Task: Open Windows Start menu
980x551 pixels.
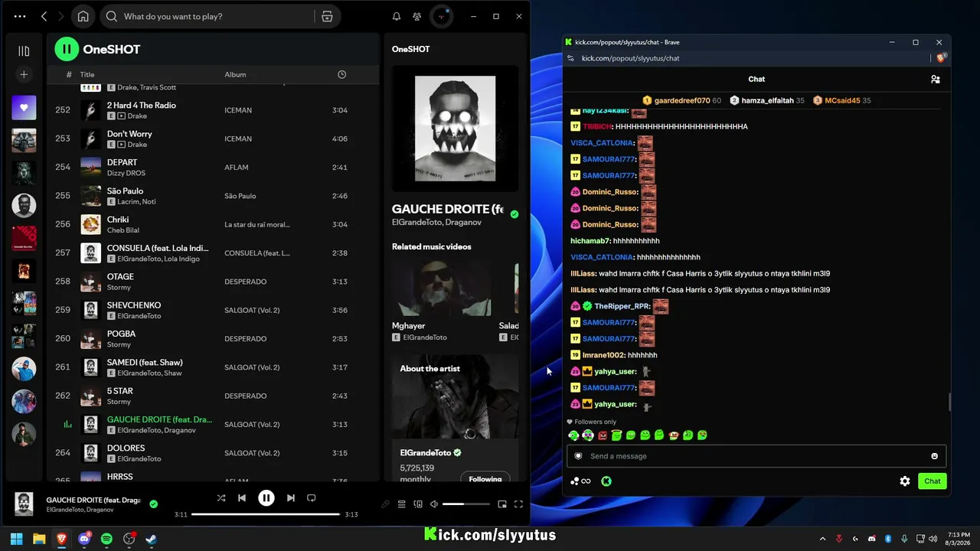Action: click(17, 539)
